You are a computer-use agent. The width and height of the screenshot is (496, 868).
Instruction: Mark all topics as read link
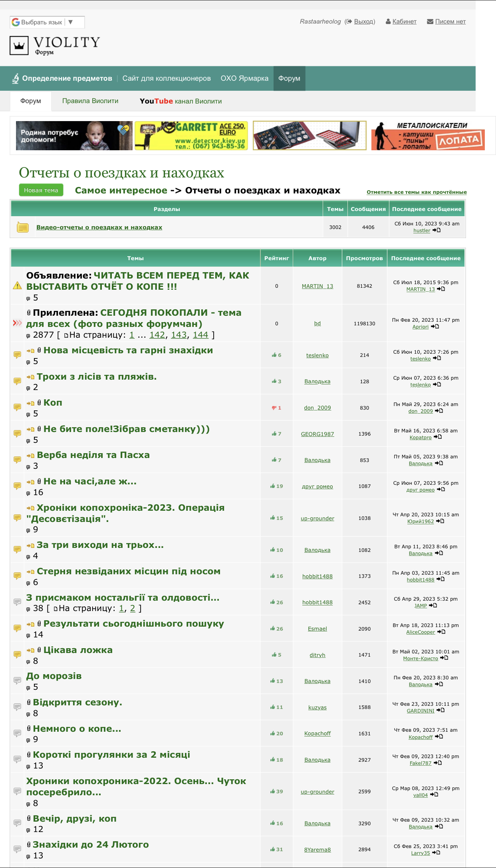click(417, 192)
